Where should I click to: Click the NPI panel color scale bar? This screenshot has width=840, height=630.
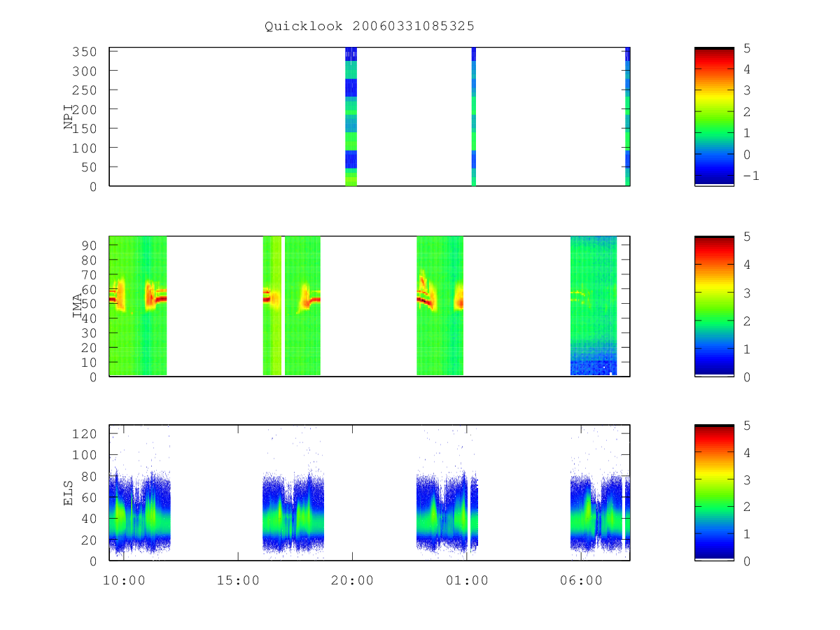tap(714, 117)
